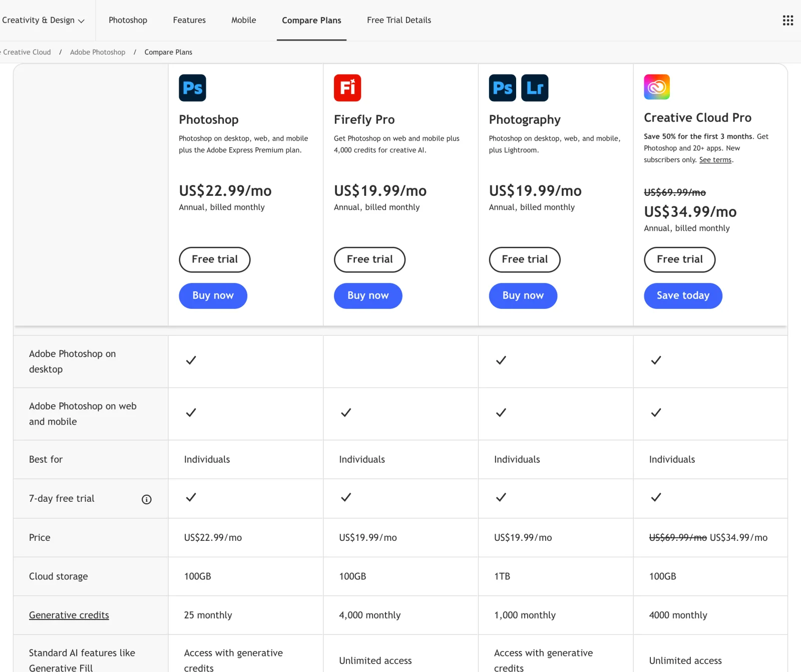
Task: Click the US$22.99/mo headline price
Action: (225, 191)
